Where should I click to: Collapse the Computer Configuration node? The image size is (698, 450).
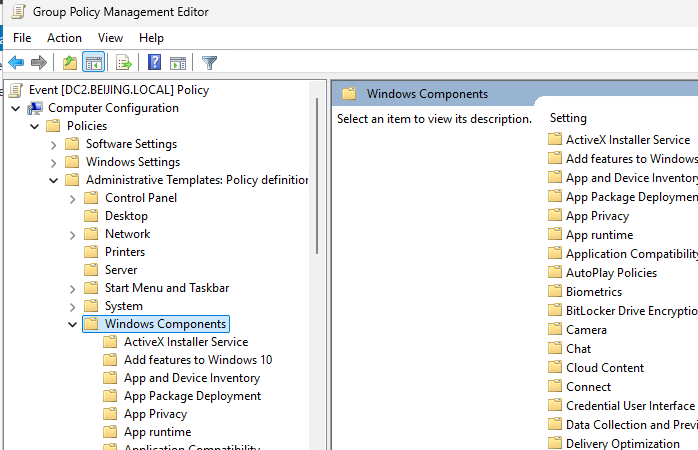coord(16,108)
